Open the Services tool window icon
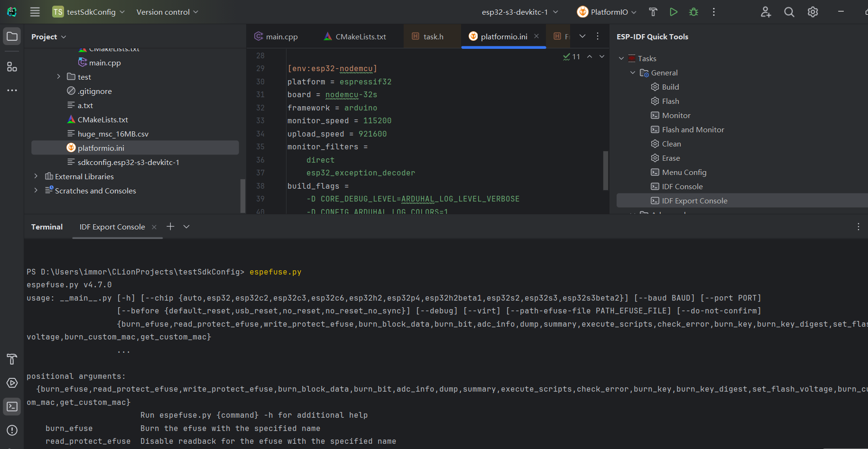Image resolution: width=868 pixels, height=449 pixels. (12, 383)
